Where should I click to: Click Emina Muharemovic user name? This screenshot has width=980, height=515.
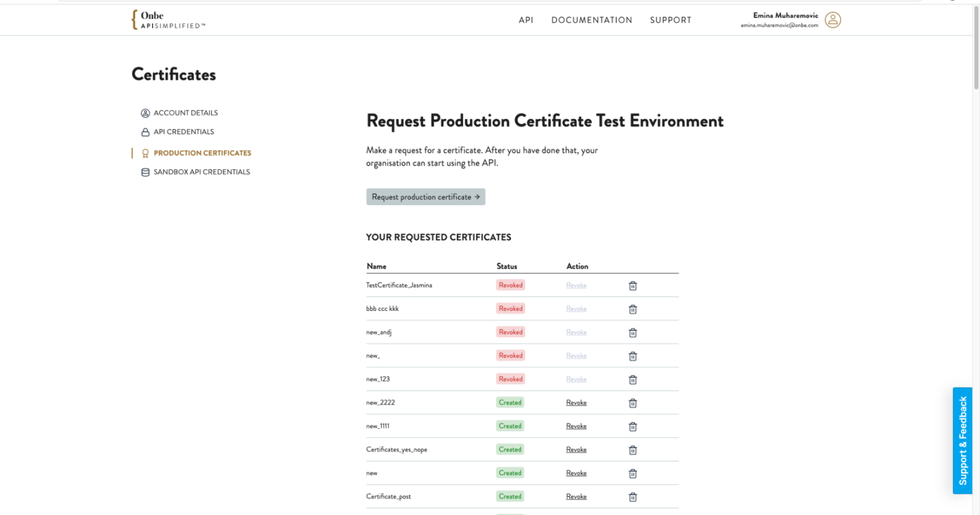[x=785, y=16]
